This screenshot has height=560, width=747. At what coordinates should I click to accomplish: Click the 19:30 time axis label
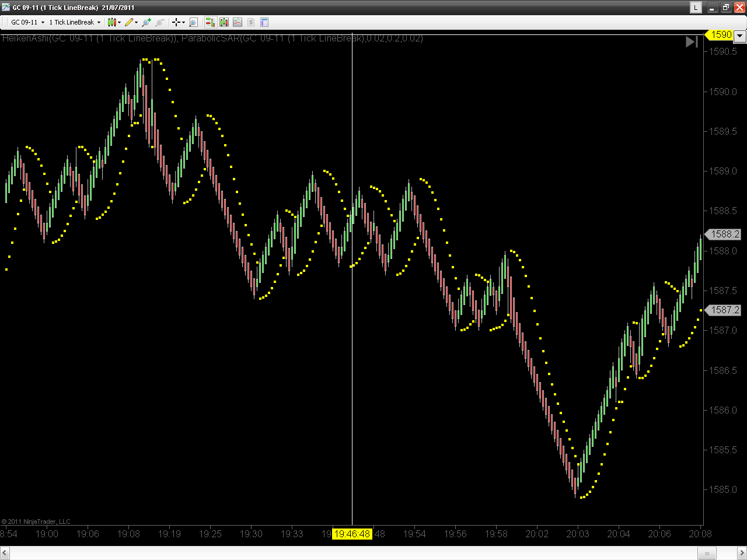tap(251, 534)
